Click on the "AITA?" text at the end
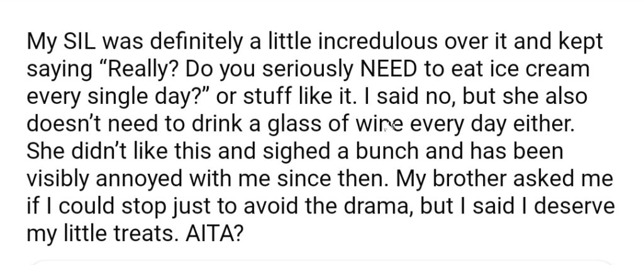 214,235
